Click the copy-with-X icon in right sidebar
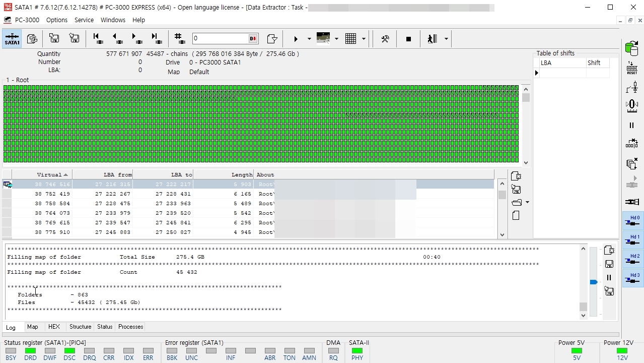The image size is (644, 363). pyautogui.click(x=632, y=163)
